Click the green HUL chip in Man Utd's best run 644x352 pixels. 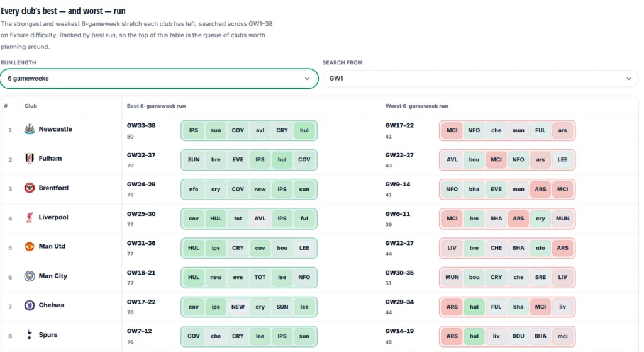tap(194, 248)
